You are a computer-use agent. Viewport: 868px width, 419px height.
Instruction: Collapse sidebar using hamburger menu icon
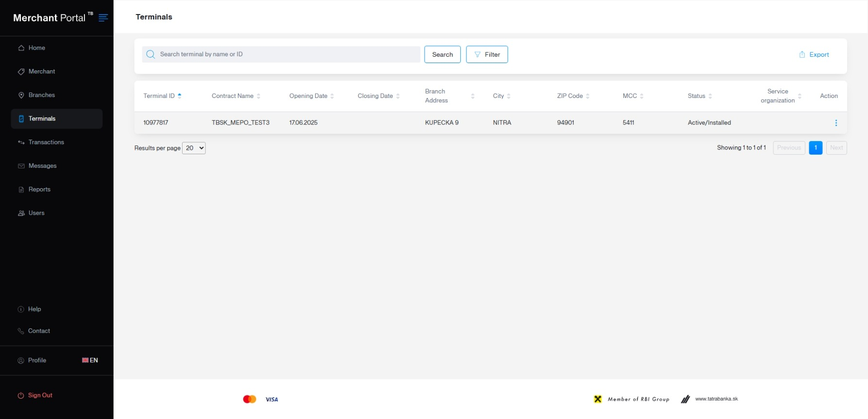point(103,18)
